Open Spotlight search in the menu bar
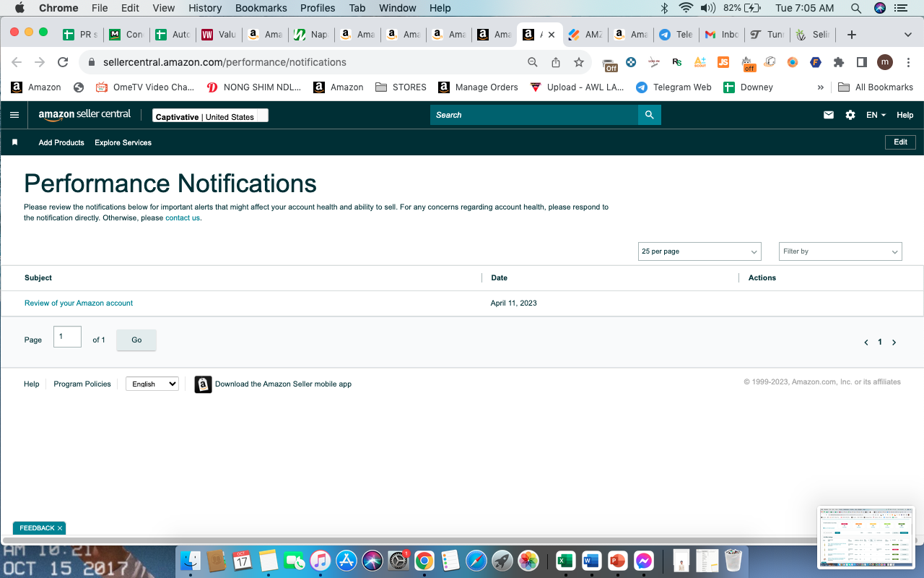 click(x=856, y=8)
